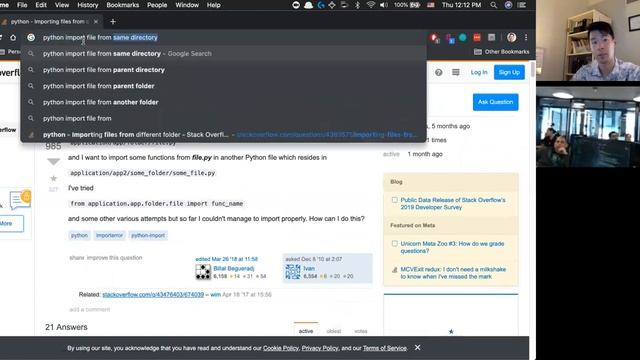Open the Edit menu

click(41, 5)
